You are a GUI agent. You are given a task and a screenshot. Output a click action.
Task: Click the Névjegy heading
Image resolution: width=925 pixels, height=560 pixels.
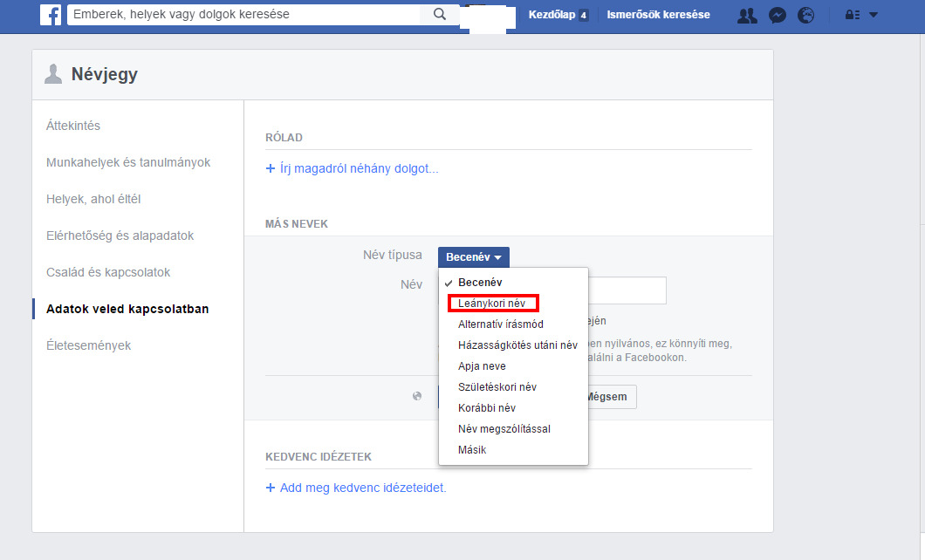click(x=105, y=74)
